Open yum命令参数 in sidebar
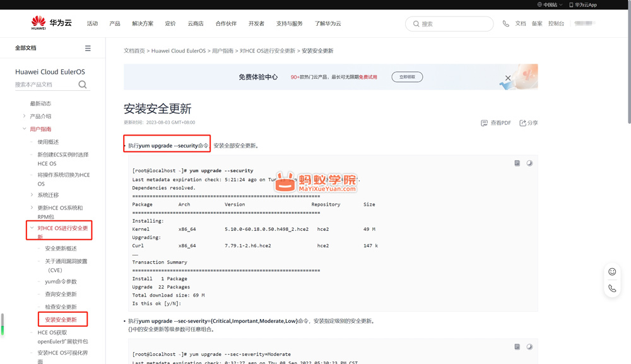The width and height of the screenshot is (631, 364). [61, 281]
